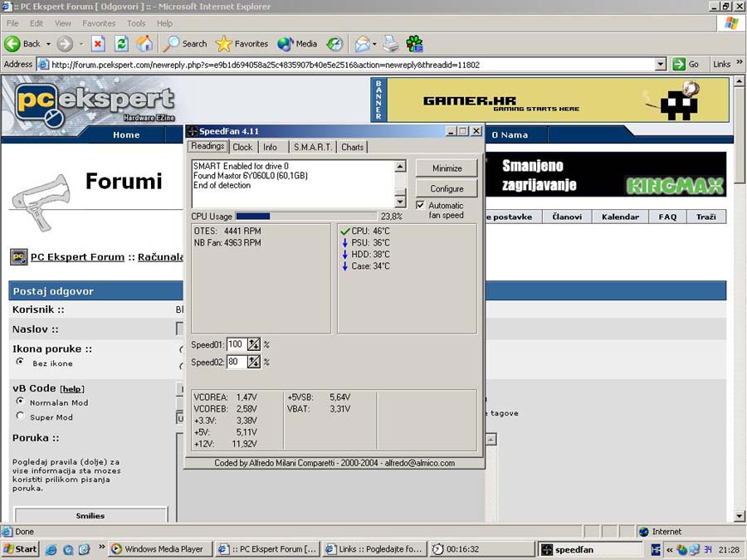Viewport: 747px width, 560px height.
Task: Open the Favorites star icon
Action: [x=223, y=43]
